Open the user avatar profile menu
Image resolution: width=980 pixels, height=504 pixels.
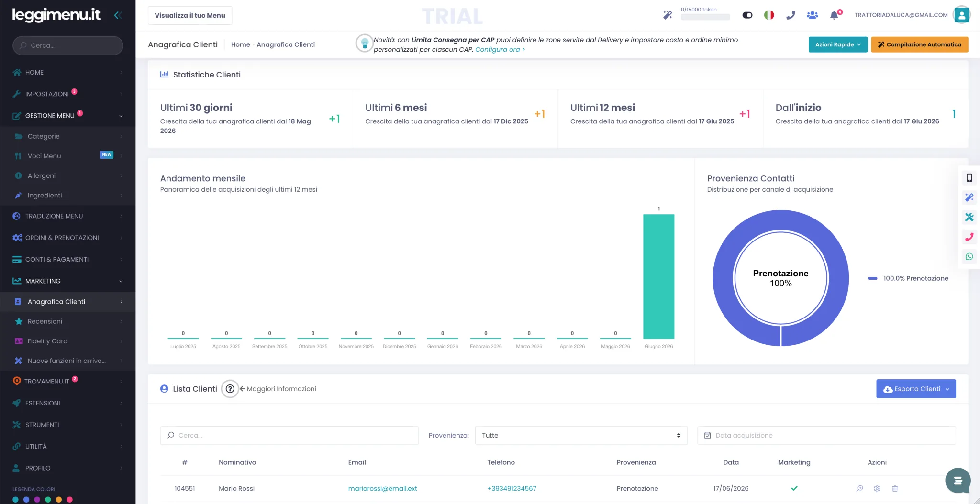click(961, 15)
